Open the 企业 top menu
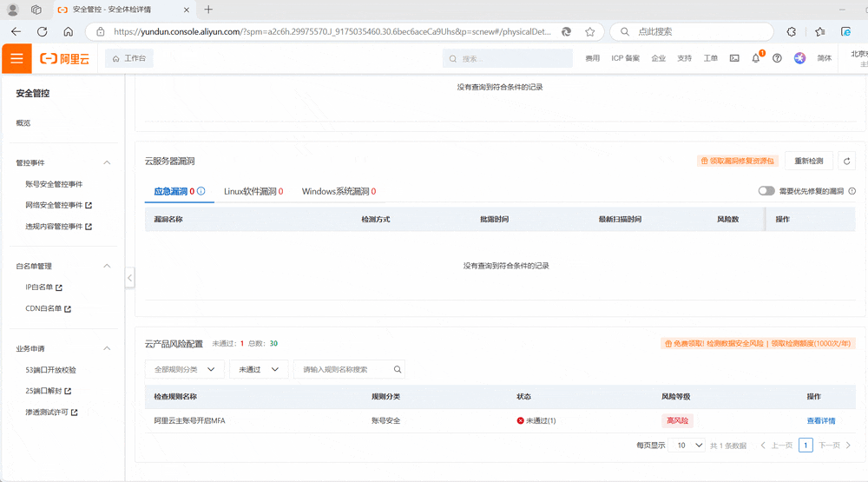The height and width of the screenshot is (482, 868). coord(658,58)
